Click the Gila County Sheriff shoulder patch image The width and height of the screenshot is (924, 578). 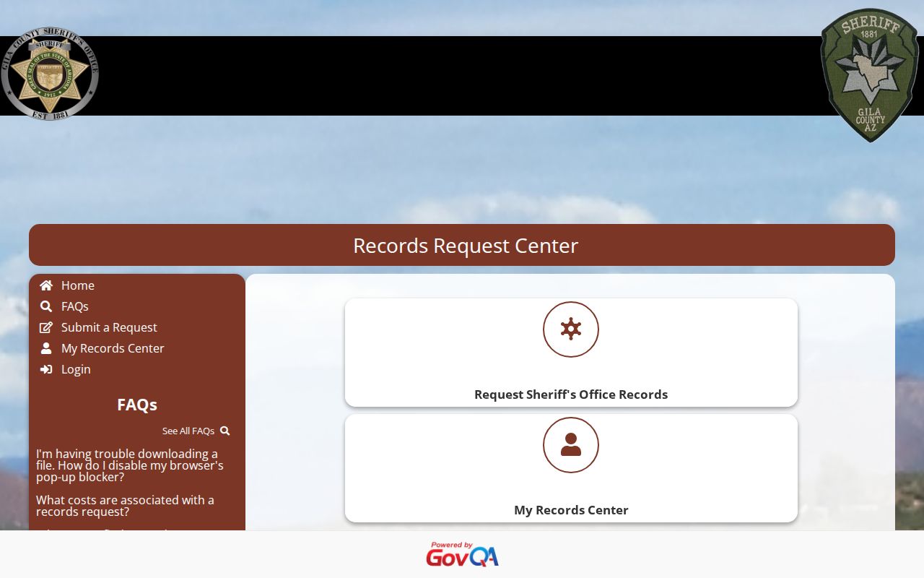point(870,75)
